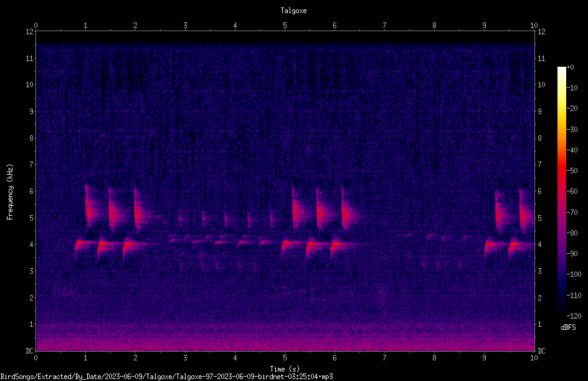The image size is (588, 381).
Task: Click "9" on the left frequency axis
Action: (32, 112)
